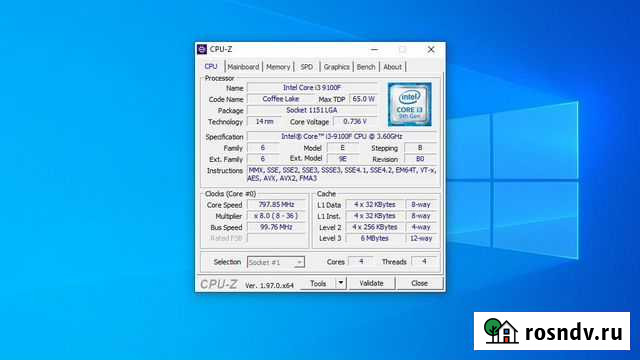This screenshot has width=640, height=360.
Task: Click the empty Rated FSB field
Action: pyautogui.click(x=276, y=238)
